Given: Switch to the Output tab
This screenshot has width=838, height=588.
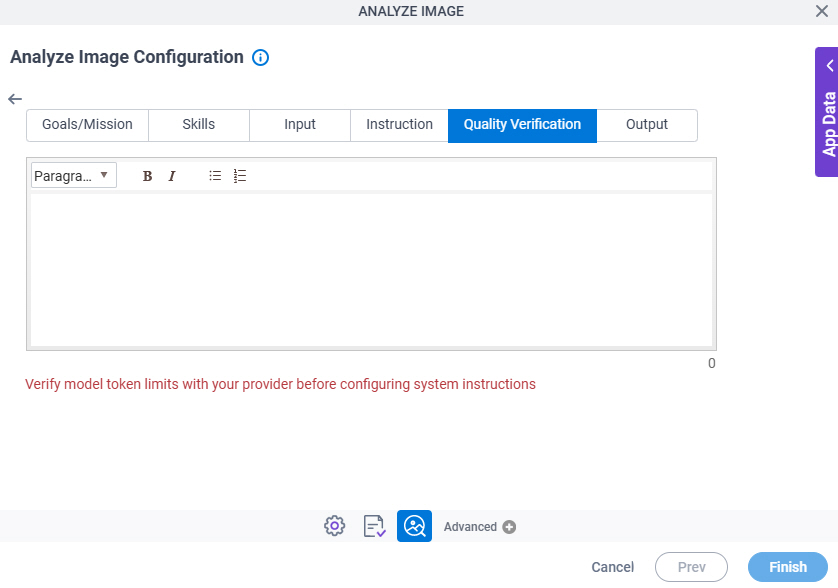Looking at the screenshot, I should tap(647, 125).
